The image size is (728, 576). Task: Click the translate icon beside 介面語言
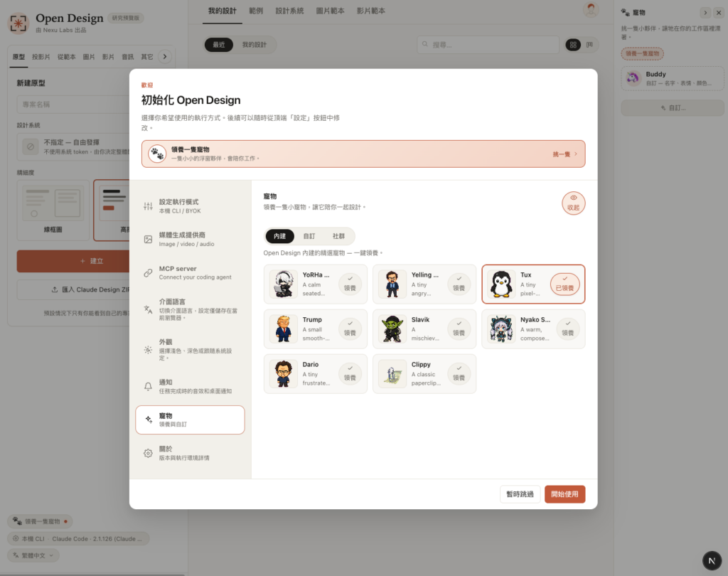tap(148, 309)
